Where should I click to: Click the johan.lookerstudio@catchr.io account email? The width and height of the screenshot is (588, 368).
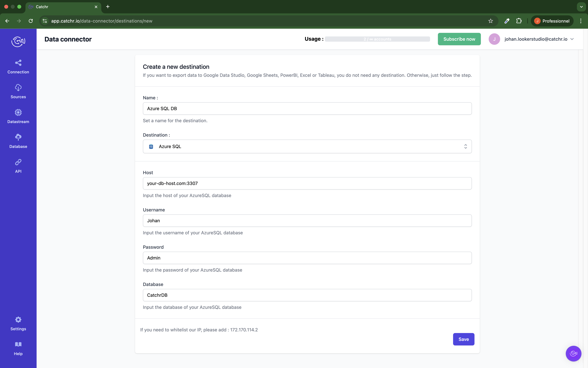[536, 39]
